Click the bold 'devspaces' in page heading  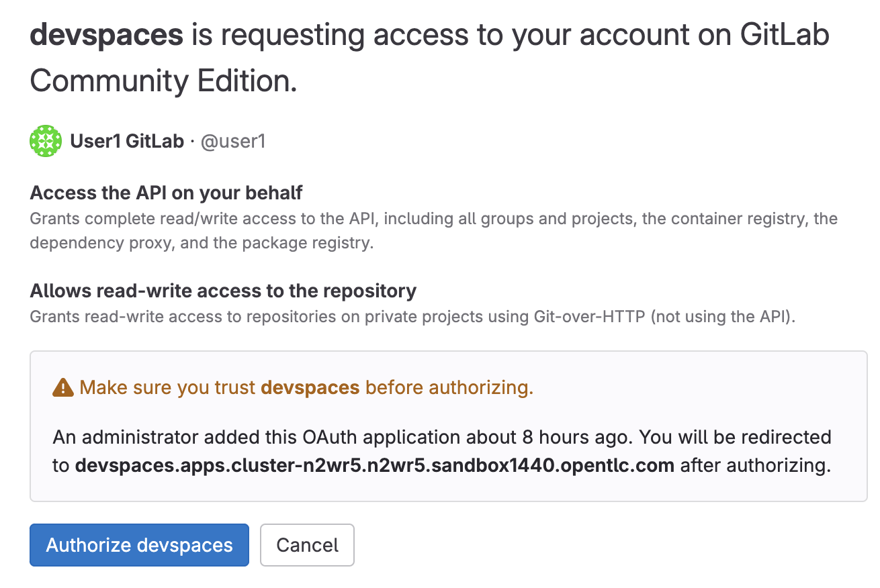pyautogui.click(x=107, y=35)
